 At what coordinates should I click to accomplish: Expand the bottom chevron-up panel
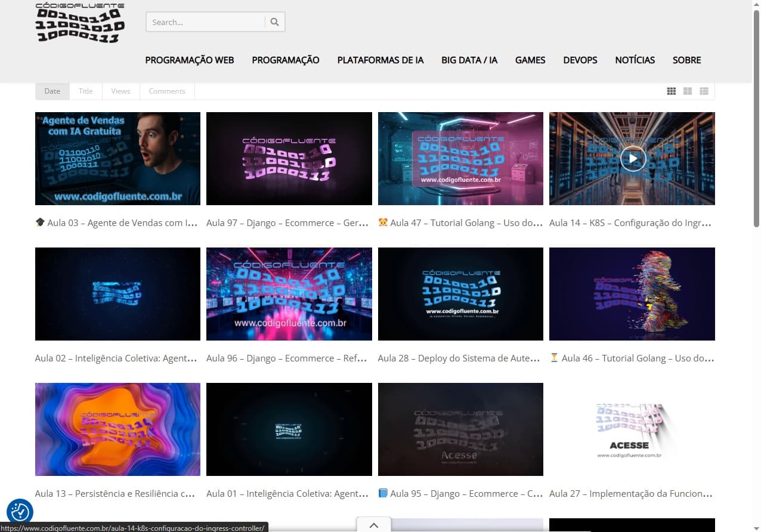373,525
